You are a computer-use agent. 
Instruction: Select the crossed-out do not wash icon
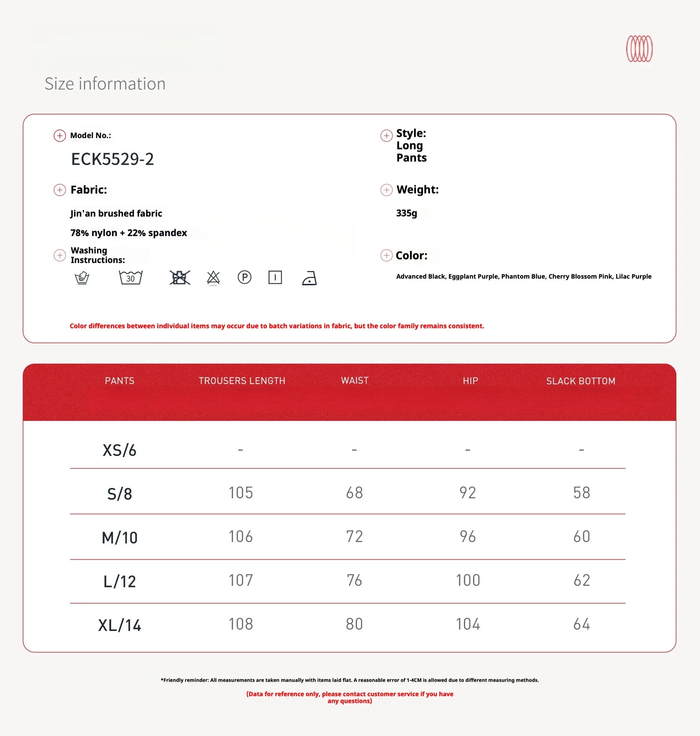coord(179,278)
